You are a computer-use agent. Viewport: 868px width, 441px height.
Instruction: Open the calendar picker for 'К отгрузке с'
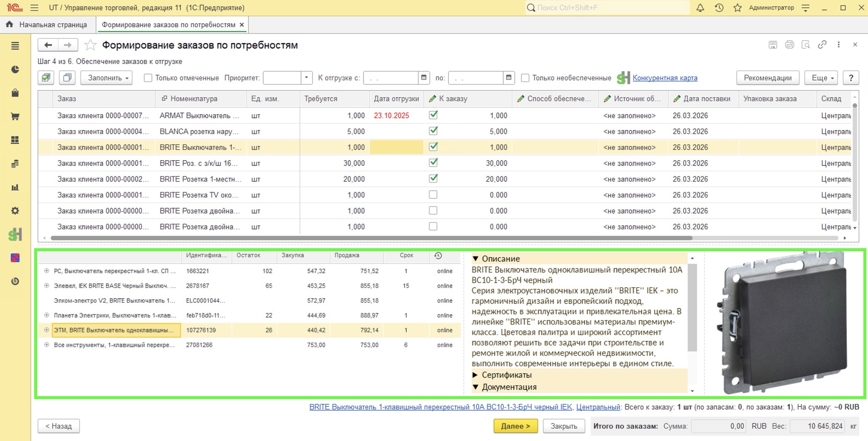click(x=424, y=78)
